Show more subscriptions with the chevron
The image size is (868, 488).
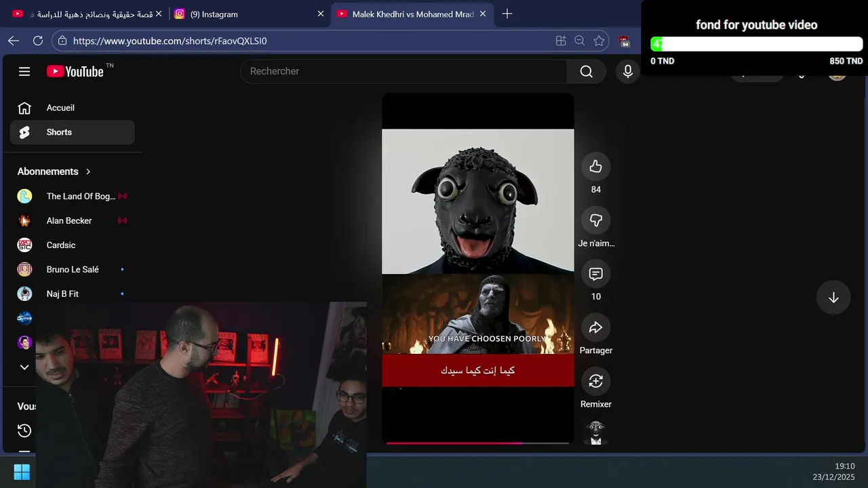[24, 367]
